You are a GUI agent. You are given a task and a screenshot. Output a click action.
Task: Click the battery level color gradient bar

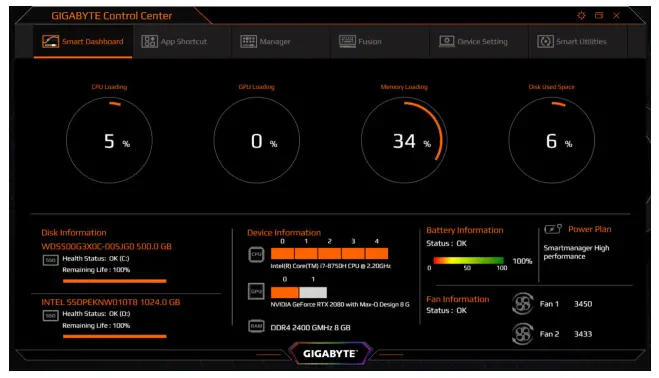tap(468, 261)
